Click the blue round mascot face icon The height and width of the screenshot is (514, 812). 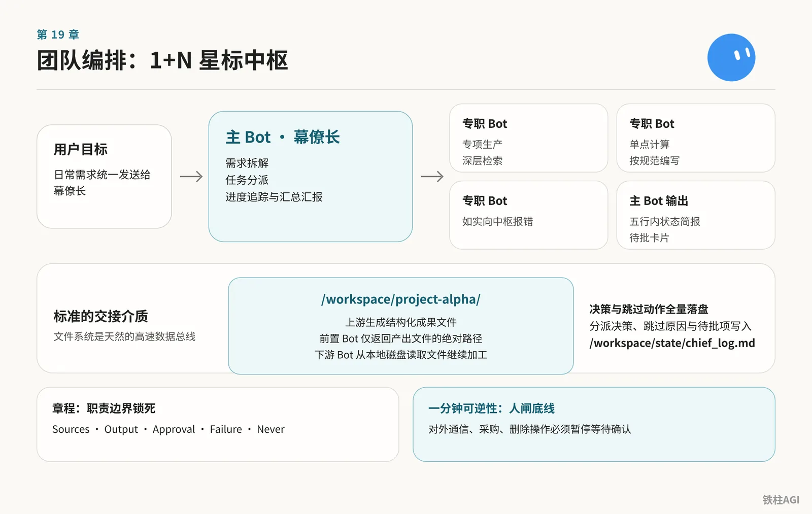tap(731, 57)
